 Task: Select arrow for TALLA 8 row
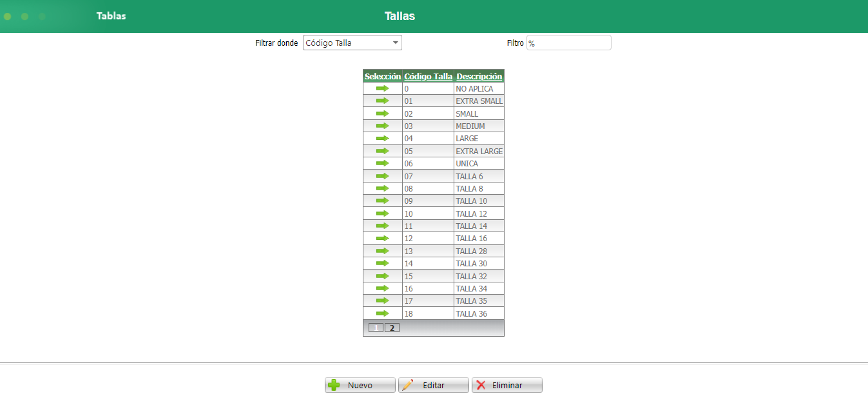pos(383,188)
